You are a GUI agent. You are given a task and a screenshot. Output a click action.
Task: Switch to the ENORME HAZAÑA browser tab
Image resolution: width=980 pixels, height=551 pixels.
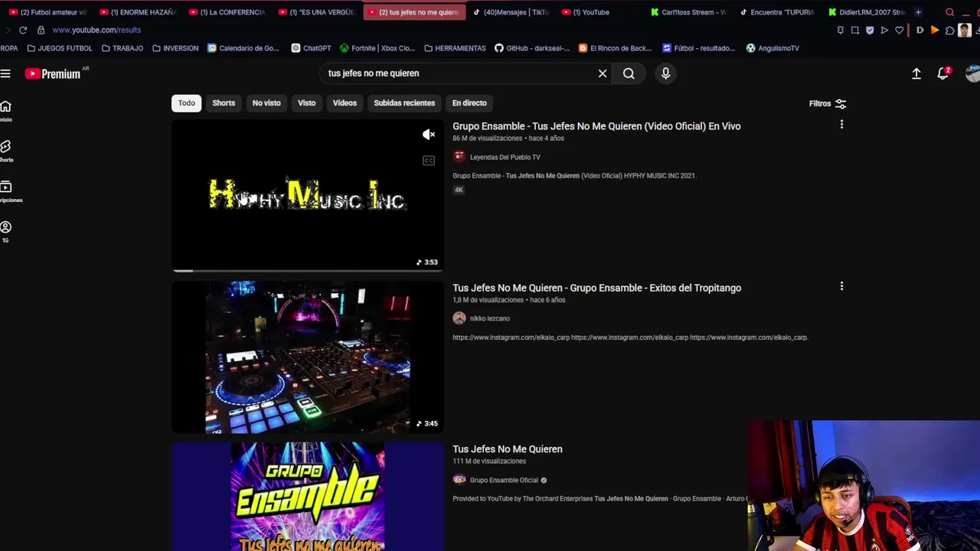click(x=138, y=12)
